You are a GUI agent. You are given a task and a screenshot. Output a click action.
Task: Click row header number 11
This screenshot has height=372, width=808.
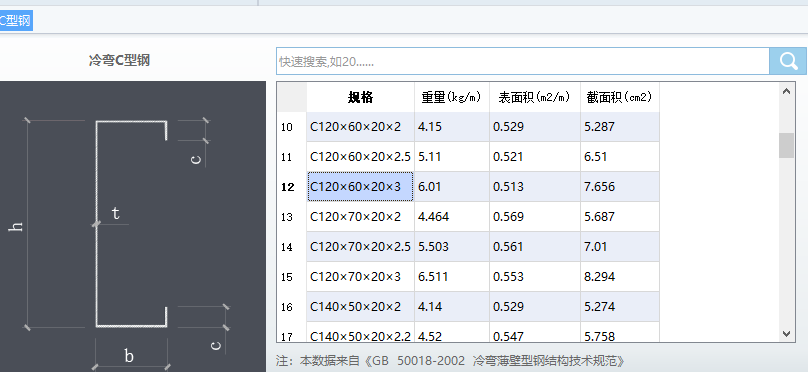(292, 157)
